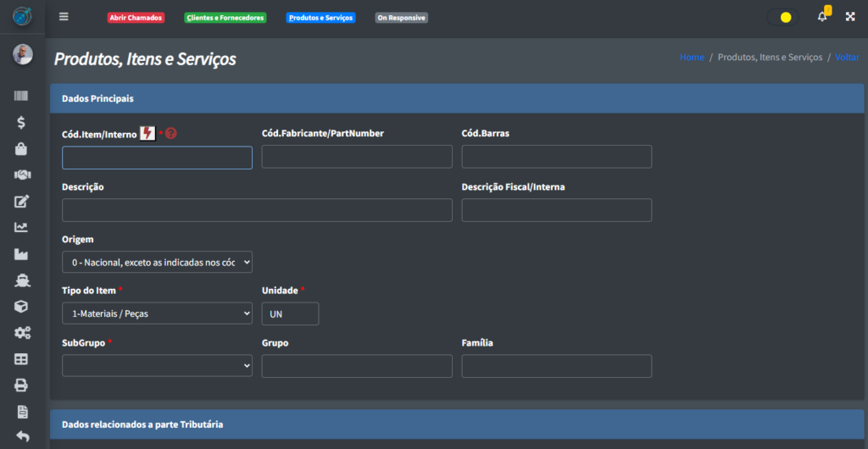Image resolution: width=868 pixels, height=449 pixels.
Task: Click the Voltar link
Action: [847, 58]
